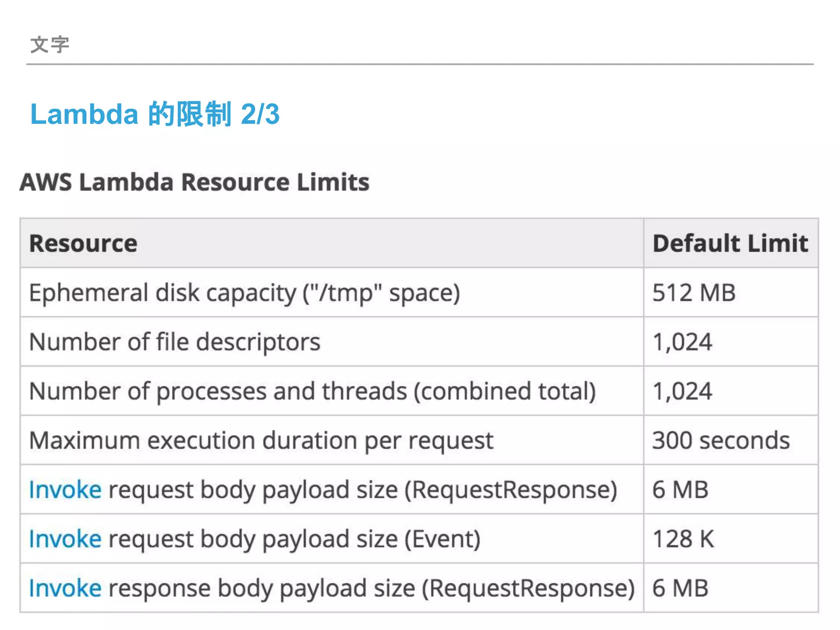Click the "300 seconds" limit cell

(x=721, y=441)
